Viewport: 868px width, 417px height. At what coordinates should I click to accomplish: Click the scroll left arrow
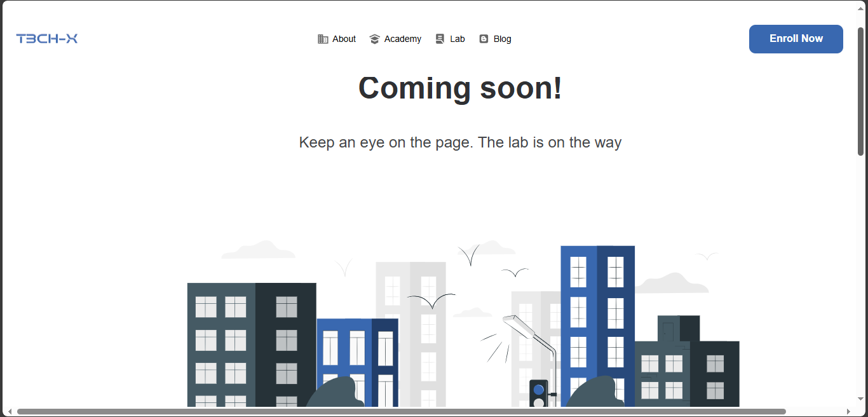(x=9, y=411)
